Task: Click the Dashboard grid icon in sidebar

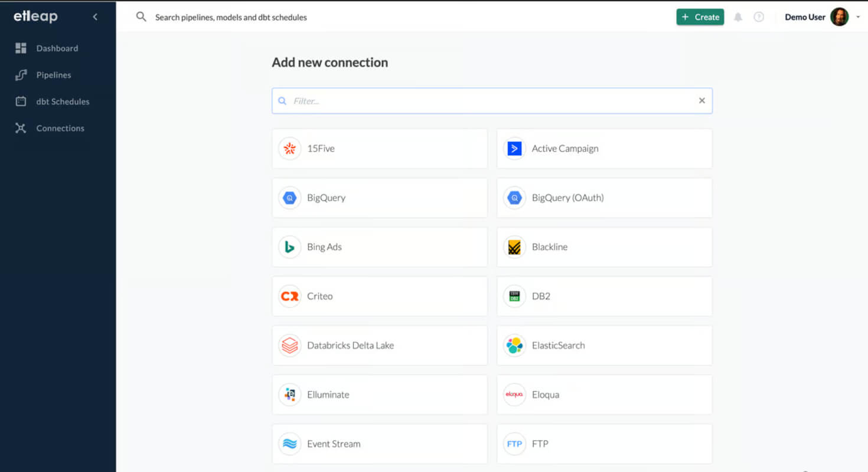Action: point(21,48)
